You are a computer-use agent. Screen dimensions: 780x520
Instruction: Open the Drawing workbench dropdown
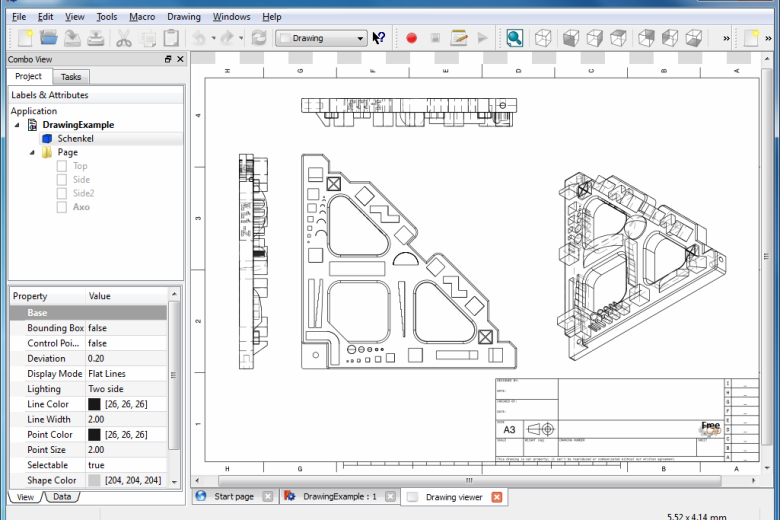coord(321,38)
